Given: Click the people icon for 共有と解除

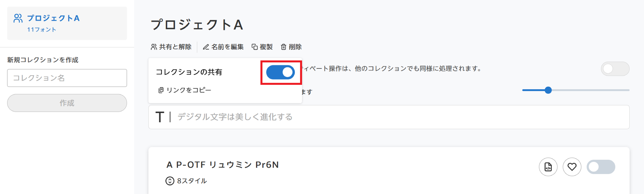Looking at the screenshot, I should tap(154, 47).
